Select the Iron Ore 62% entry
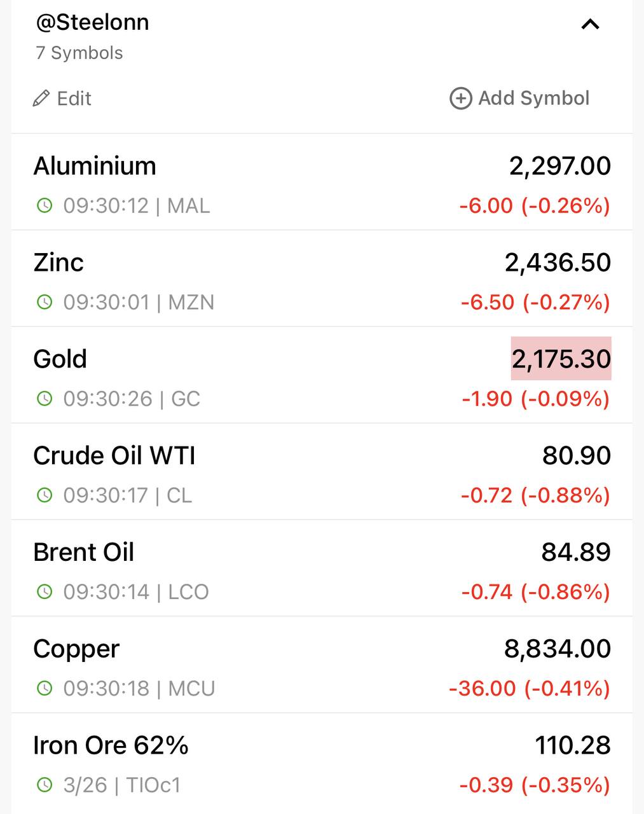The height and width of the screenshot is (814, 644). [322, 763]
